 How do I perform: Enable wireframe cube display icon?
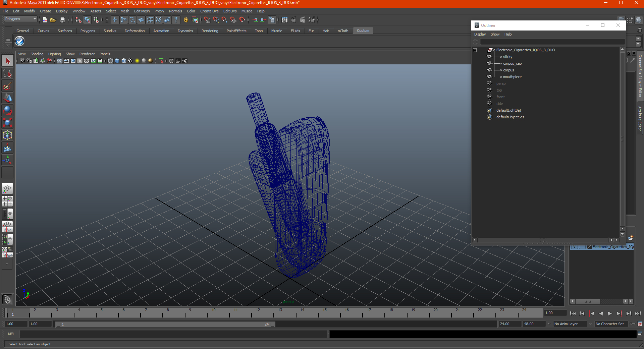pyautogui.click(x=110, y=61)
